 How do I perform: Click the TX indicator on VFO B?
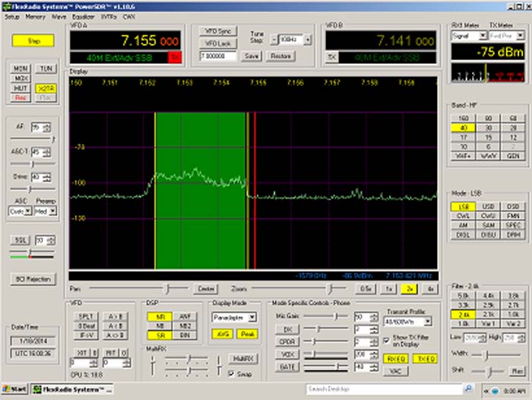(332, 57)
